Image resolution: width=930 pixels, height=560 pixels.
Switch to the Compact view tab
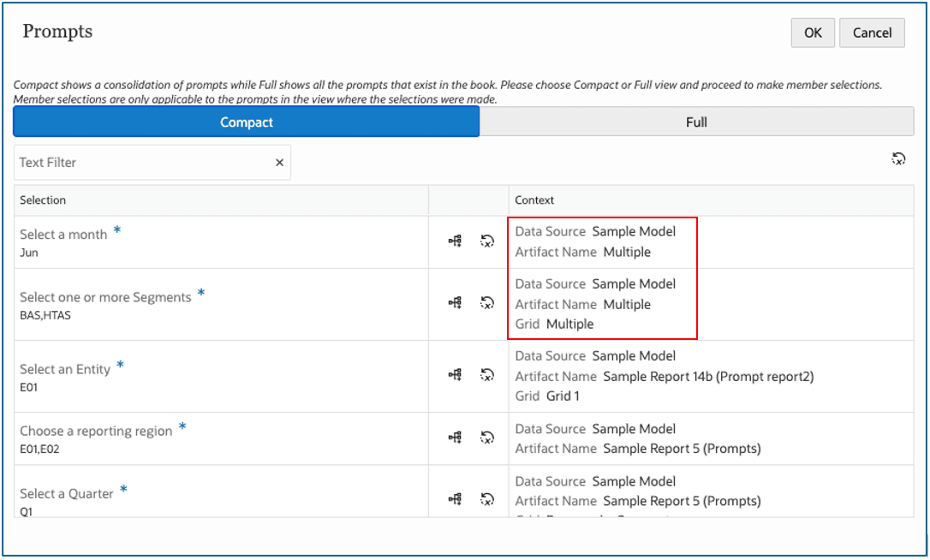click(x=246, y=122)
